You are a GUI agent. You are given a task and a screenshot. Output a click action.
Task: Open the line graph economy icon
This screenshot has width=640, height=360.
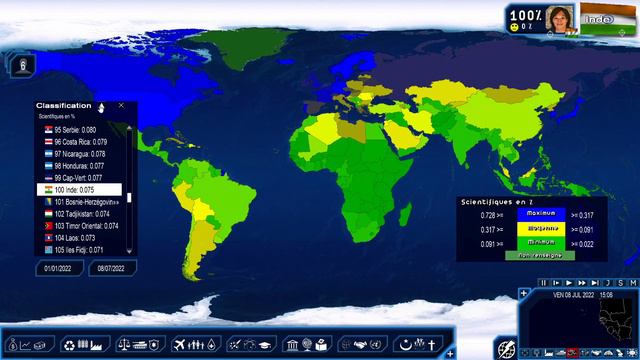coord(26,345)
